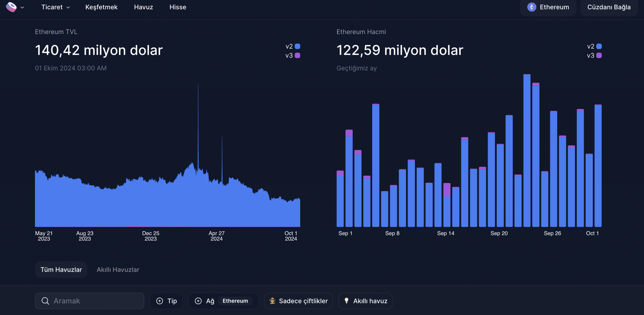Toggle v3 swatch in TVL chart legend
Screen dimensions: 644x315
click(297, 55)
